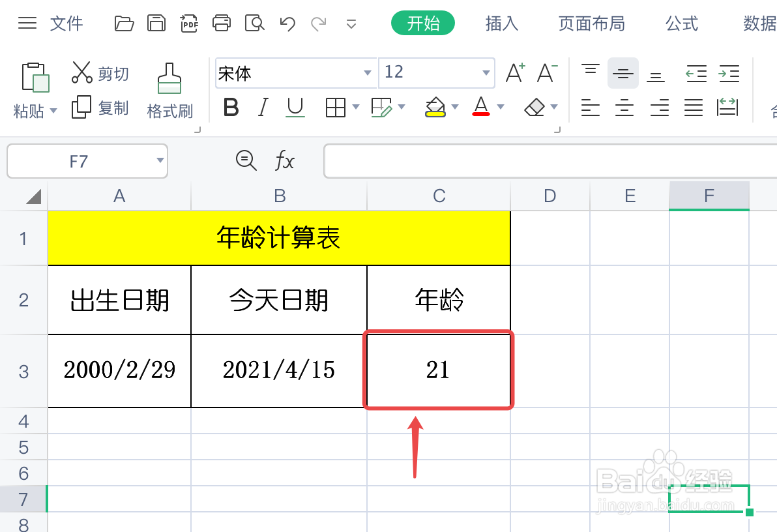The height and width of the screenshot is (532, 777).
Task: Toggle italic formatting
Action: (262, 108)
